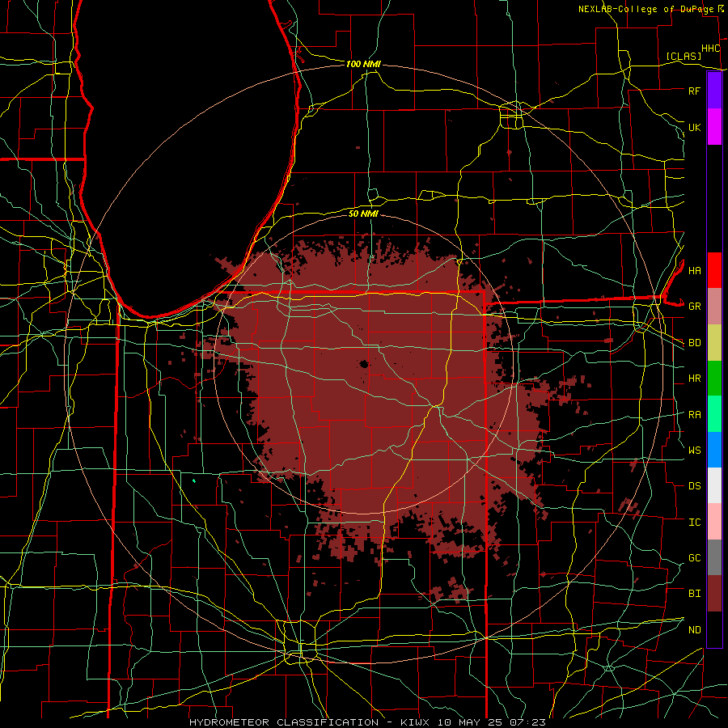The width and height of the screenshot is (728, 728).
Task: Click the light pink IC legend swatch
Action: coord(714,522)
